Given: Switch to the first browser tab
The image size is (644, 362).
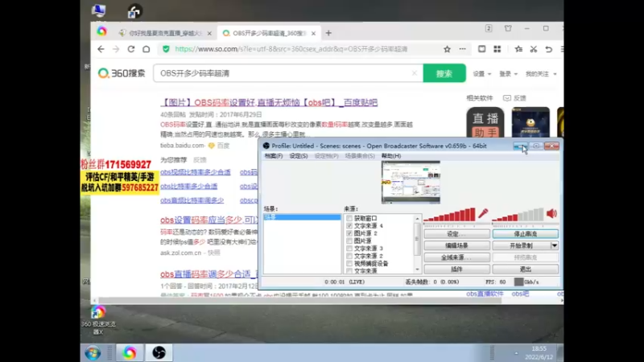Looking at the screenshot, I should [164, 33].
